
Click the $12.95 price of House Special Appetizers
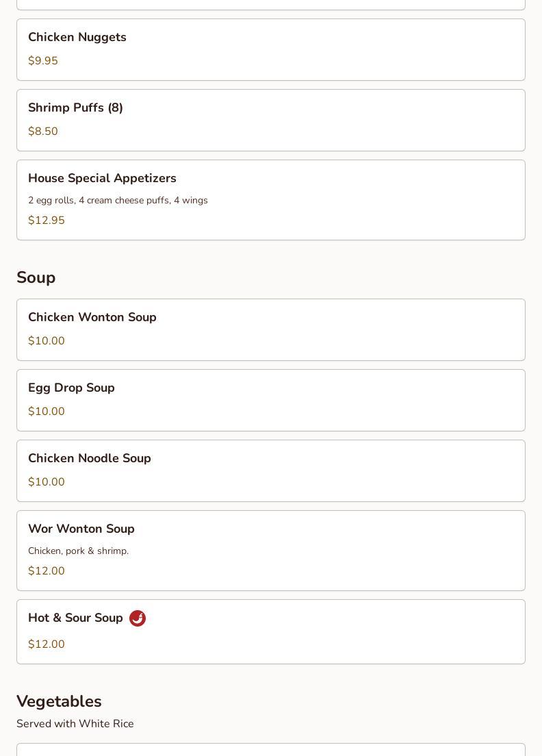(47, 220)
